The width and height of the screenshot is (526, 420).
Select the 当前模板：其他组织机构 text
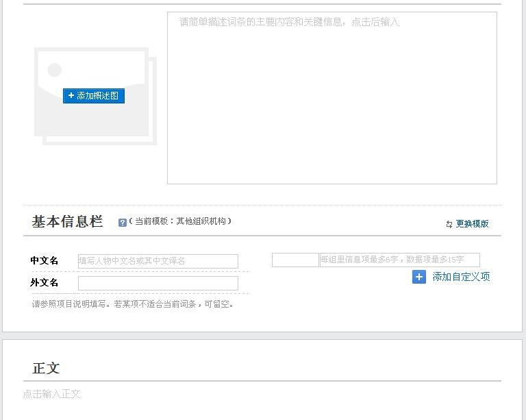coord(180,221)
